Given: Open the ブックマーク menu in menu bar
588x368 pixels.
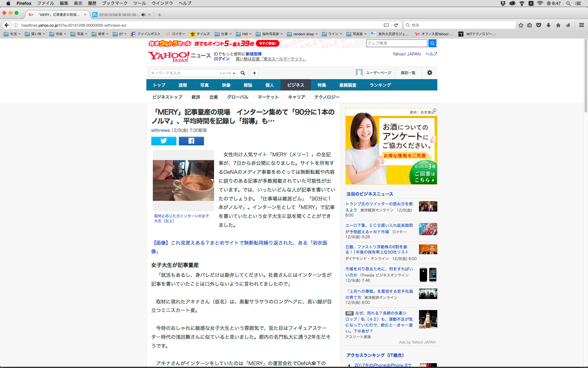Looking at the screenshot, I should [x=115, y=3].
